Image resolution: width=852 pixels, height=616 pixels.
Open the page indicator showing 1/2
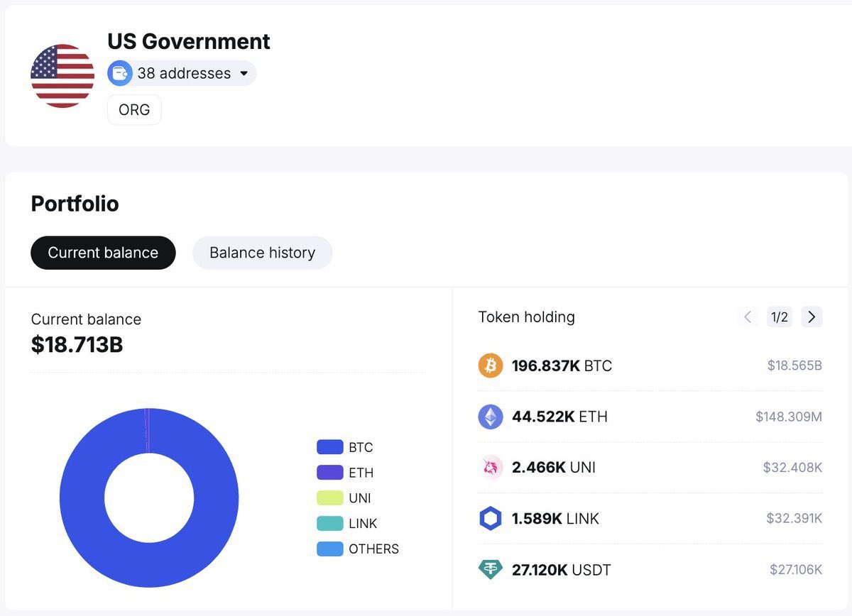780,317
